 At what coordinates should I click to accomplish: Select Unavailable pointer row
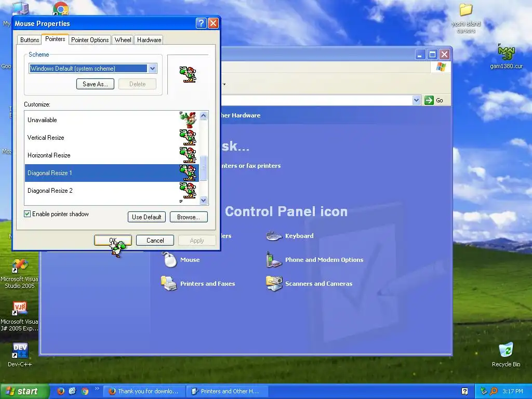112,120
